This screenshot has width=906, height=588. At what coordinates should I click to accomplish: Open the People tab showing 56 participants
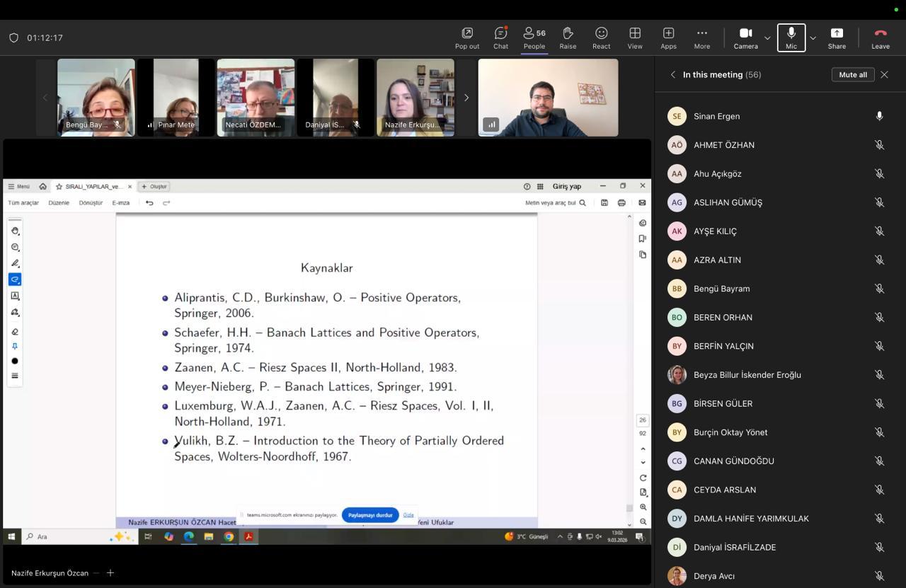(x=534, y=38)
